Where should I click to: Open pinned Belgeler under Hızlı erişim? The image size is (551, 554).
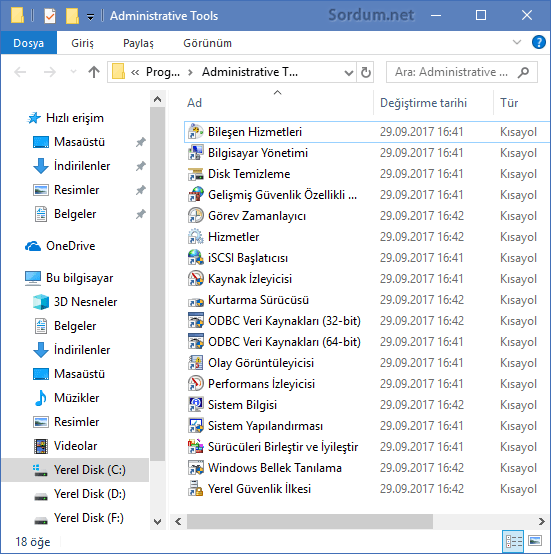coord(65,214)
